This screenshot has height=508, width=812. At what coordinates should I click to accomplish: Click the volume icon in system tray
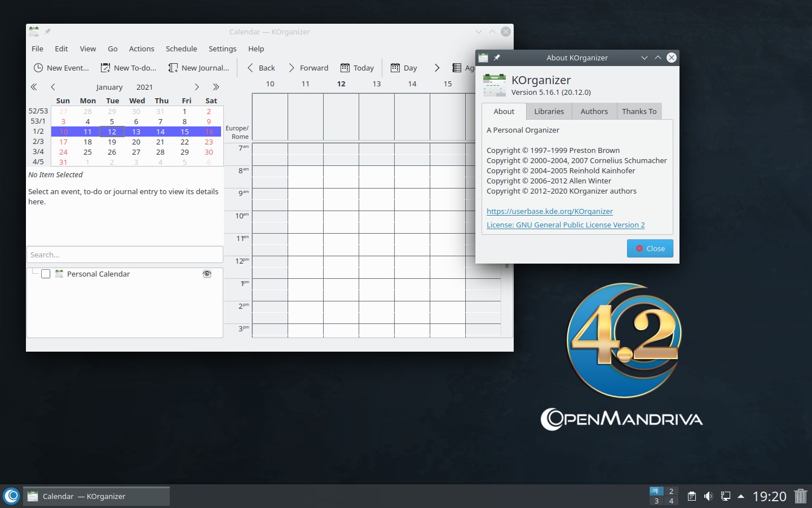pyautogui.click(x=708, y=496)
